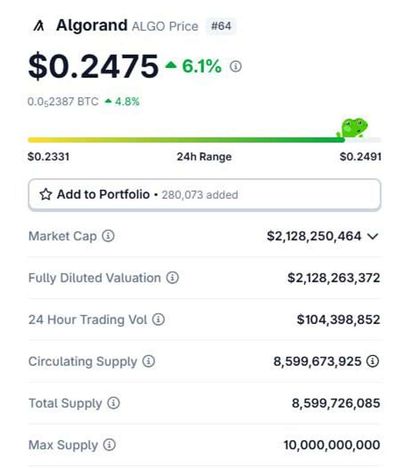The height and width of the screenshot is (468, 400).
Task: Show Total Supply info tooltip
Action: [x=113, y=403]
